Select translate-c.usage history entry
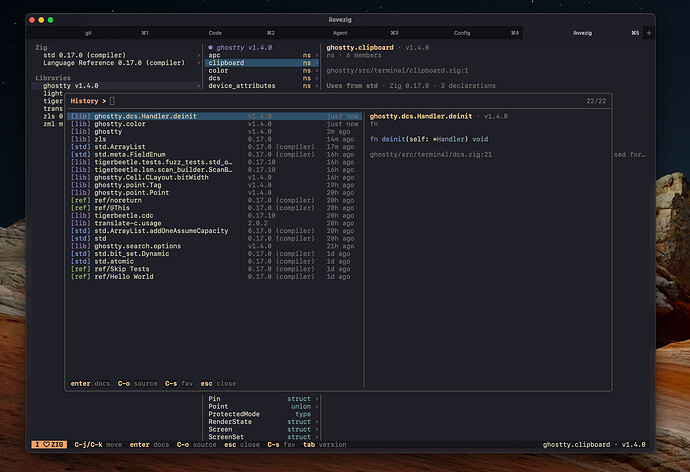This screenshot has height=472, width=690. tap(214, 223)
